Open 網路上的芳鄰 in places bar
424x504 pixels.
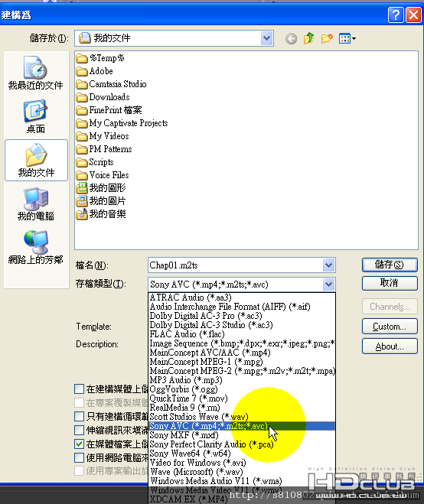pos(36,248)
